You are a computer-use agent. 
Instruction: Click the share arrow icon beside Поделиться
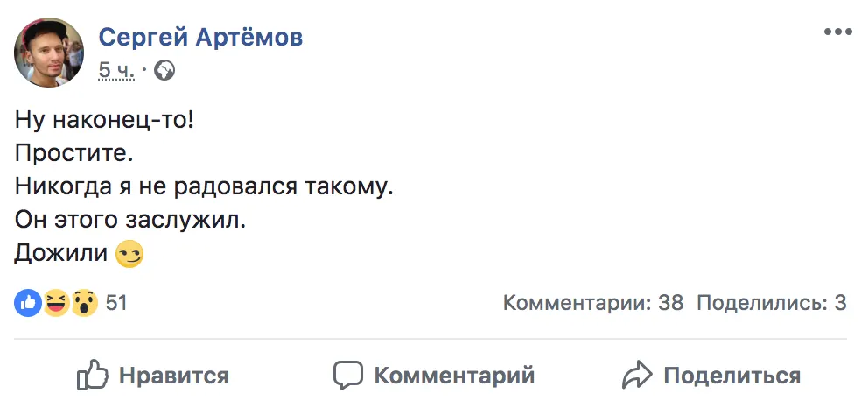point(637,376)
